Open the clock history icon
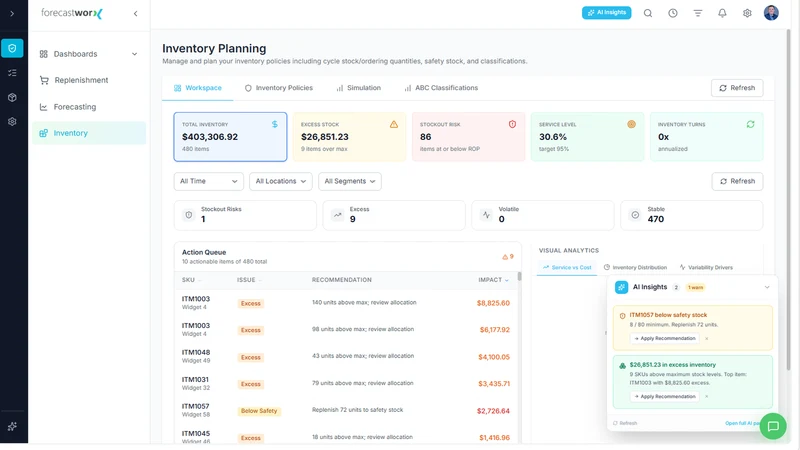This screenshot has height=450, width=800. (x=673, y=13)
